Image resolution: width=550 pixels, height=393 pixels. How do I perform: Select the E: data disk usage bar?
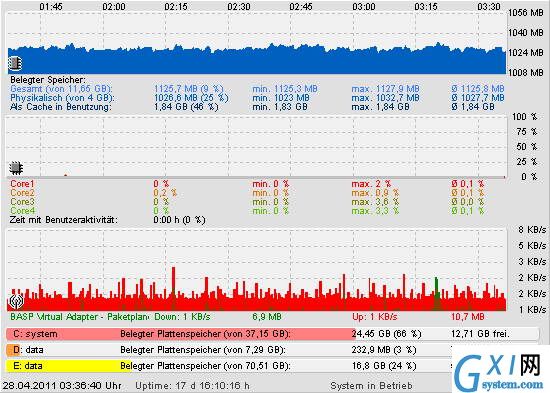pyautogui.click(x=272, y=366)
